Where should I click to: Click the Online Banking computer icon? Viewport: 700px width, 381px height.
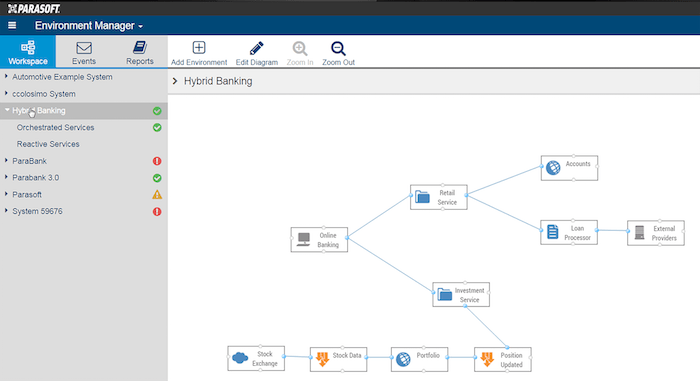(x=304, y=239)
